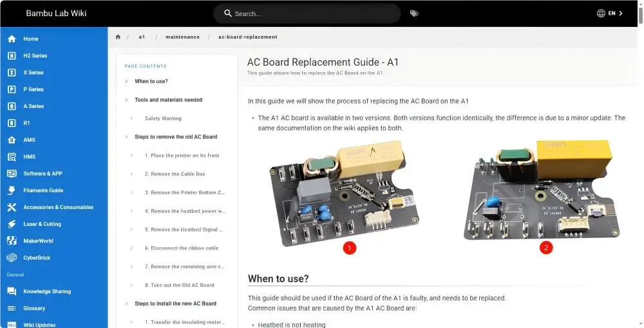This screenshot has height=328, width=644.
Task: Click the A Series sidebar icon
Action: click(12, 106)
